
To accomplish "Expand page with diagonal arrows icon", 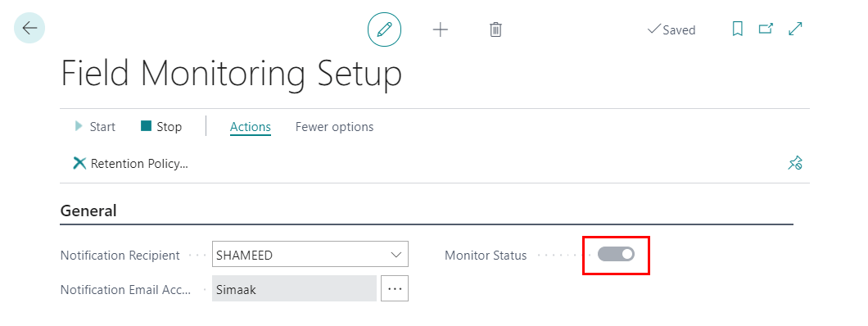I will click(795, 29).
